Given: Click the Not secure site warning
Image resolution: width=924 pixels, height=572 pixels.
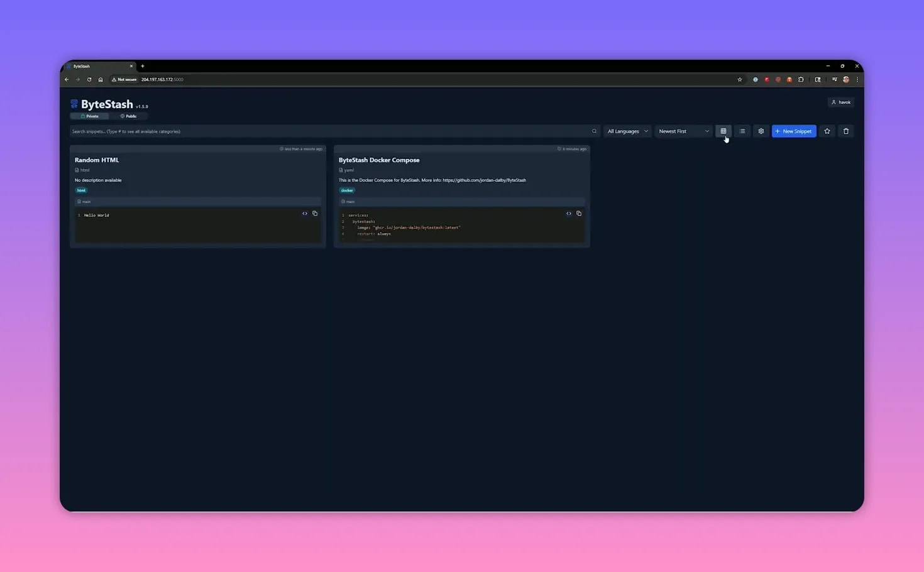Looking at the screenshot, I should [124, 80].
